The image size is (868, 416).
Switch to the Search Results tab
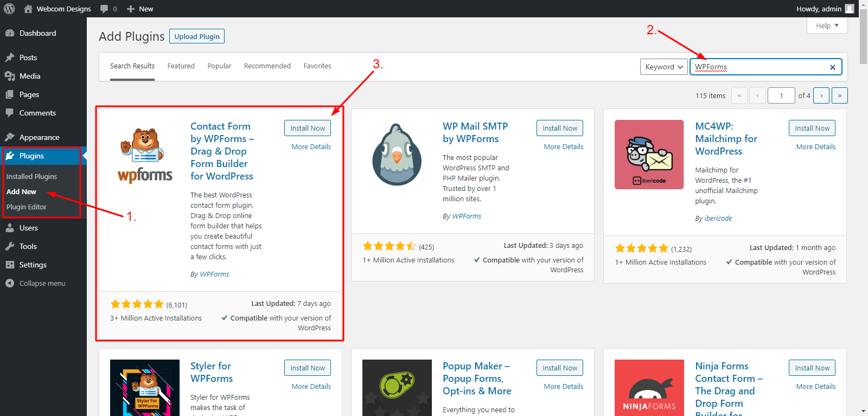(x=132, y=66)
